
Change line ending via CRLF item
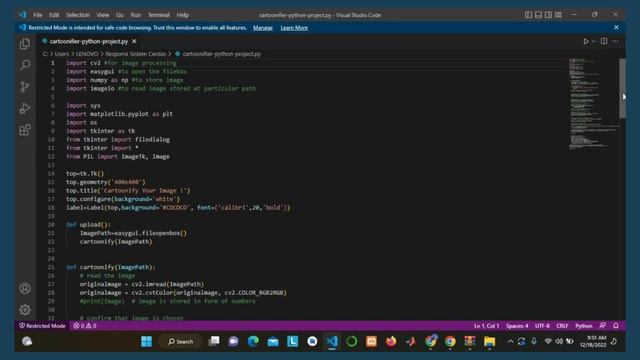(562, 326)
